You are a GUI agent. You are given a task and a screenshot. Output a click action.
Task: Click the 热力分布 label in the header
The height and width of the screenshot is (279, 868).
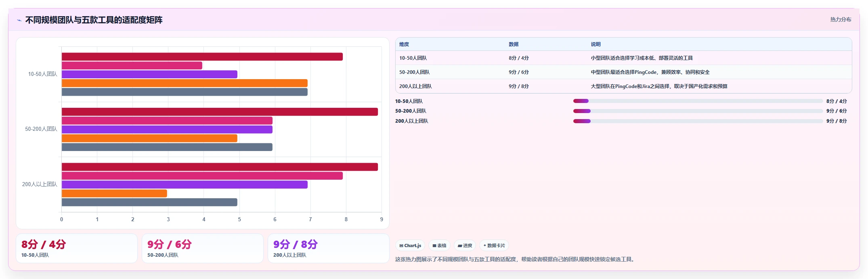pos(841,19)
